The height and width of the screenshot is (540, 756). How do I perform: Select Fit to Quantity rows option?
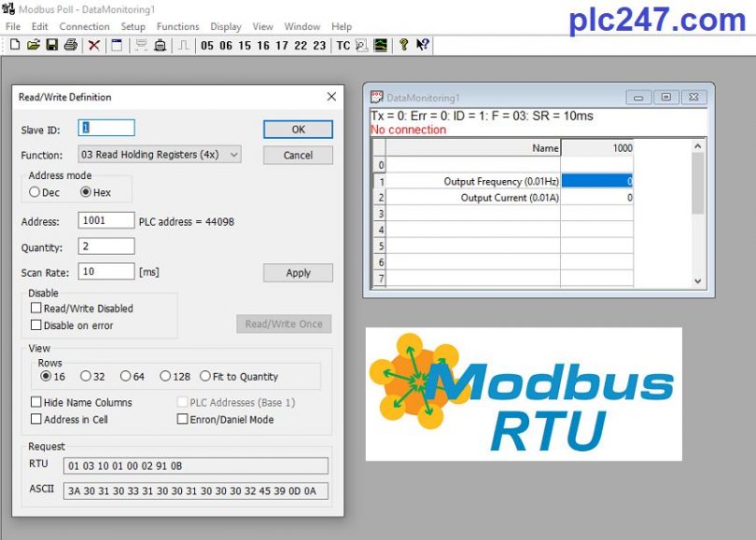(x=205, y=376)
